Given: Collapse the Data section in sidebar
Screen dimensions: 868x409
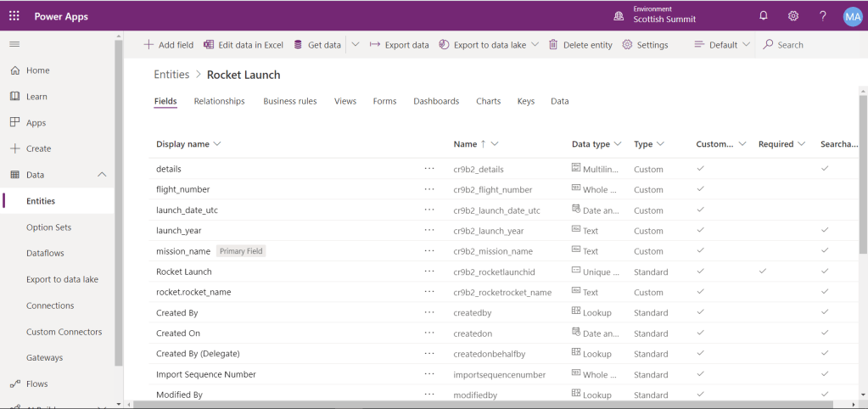Looking at the screenshot, I should pos(103,175).
